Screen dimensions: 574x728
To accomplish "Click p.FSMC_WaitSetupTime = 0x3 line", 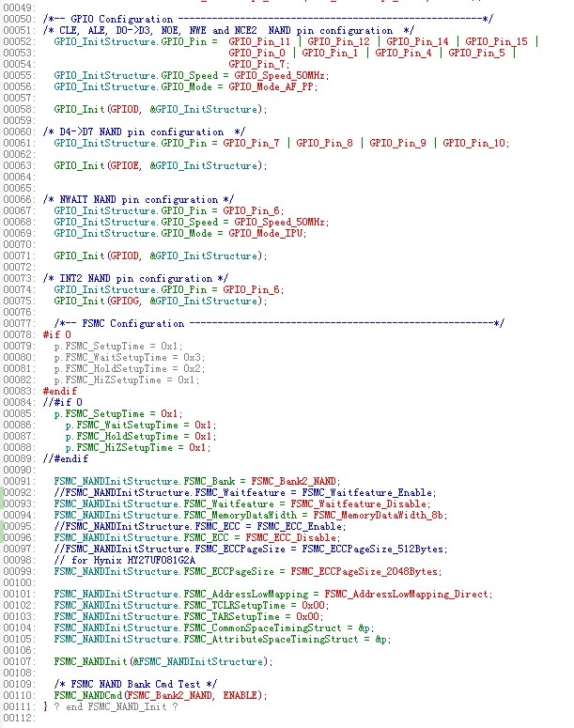I will pyautogui.click(x=130, y=358).
